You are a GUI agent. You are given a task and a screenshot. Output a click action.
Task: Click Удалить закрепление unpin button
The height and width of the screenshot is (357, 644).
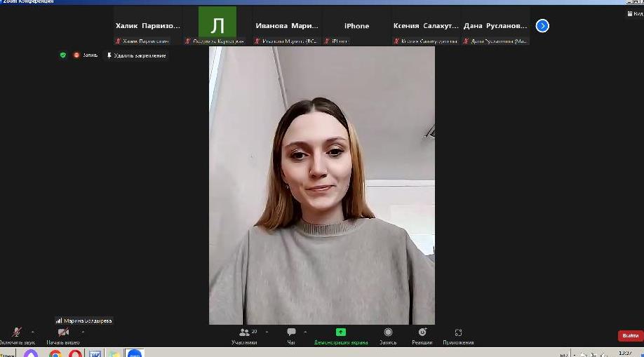coord(136,55)
